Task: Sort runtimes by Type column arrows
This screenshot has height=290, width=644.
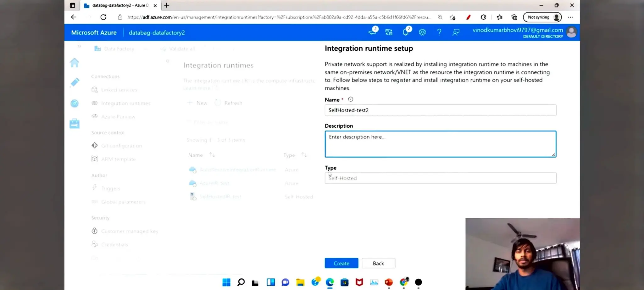Action: (304, 155)
